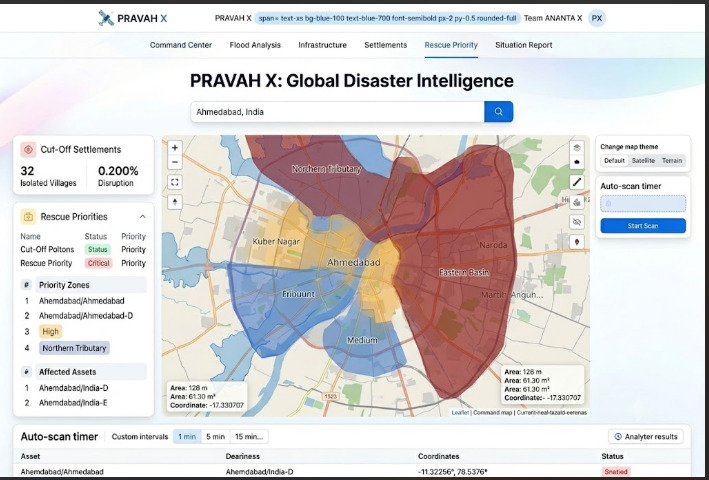Screen dimensions: 709x480
Task: Click the Command map attribution link
Action: coord(492,413)
